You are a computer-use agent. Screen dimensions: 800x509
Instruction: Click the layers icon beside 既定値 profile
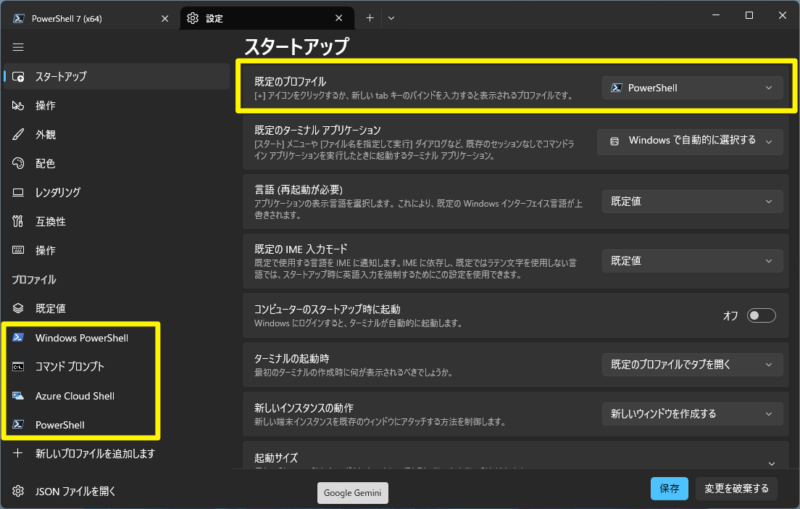pos(18,308)
